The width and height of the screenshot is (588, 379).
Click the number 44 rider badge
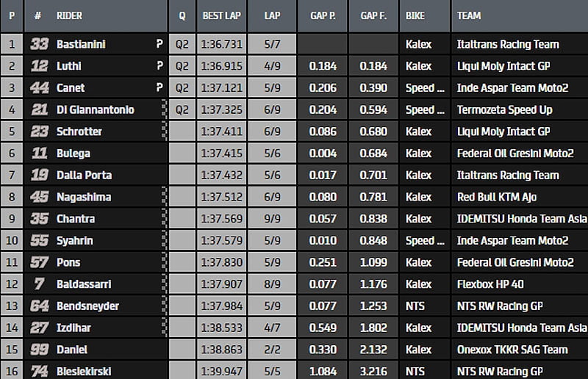(x=39, y=88)
